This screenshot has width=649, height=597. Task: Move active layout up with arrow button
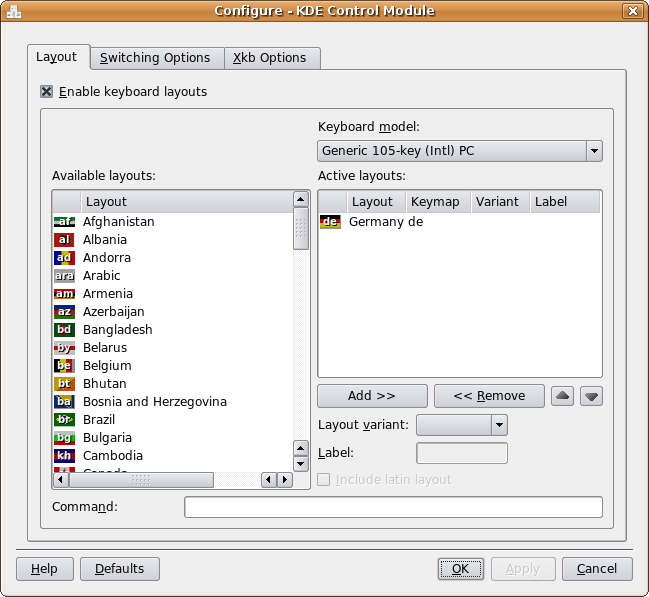pyautogui.click(x=562, y=396)
